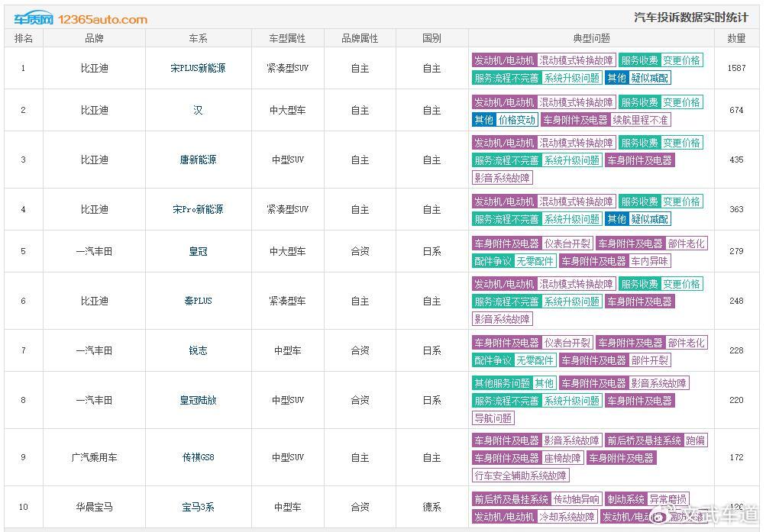766x532 pixels.
Task: Select the 排名 column header
Action: coord(24,38)
